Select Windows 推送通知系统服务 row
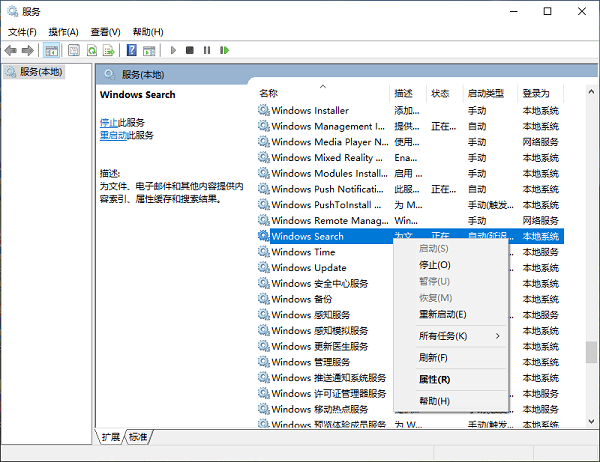This screenshot has width=600, height=462. (325, 377)
